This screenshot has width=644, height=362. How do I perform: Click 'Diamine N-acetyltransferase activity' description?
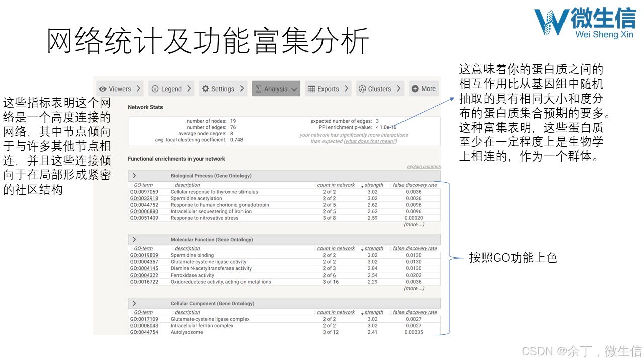[211, 268]
